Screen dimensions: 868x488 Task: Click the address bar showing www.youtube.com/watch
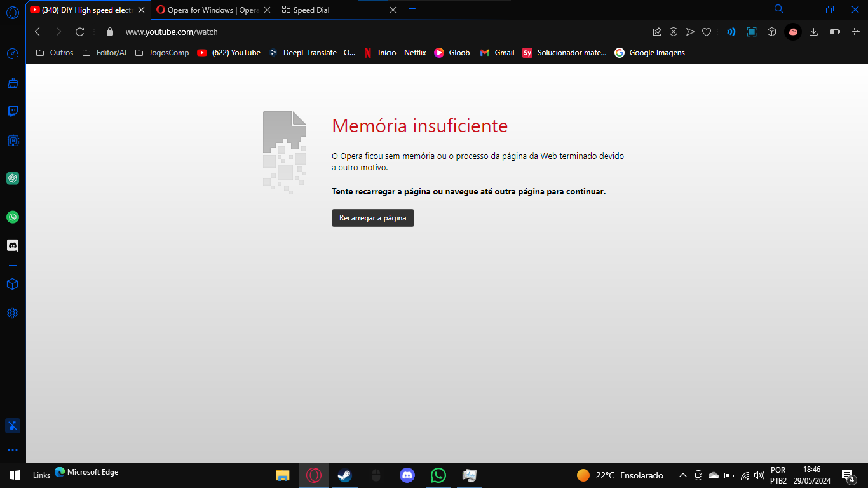pyautogui.click(x=375, y=32)
